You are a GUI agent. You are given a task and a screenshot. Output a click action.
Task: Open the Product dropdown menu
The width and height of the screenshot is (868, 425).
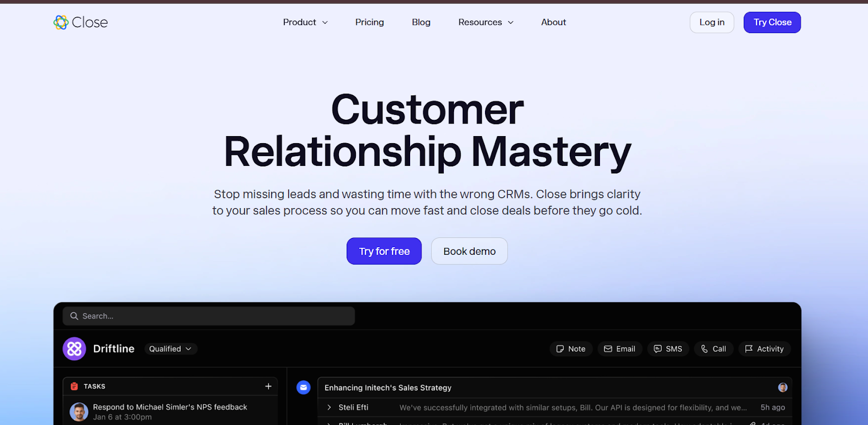[x=305, y=22]
